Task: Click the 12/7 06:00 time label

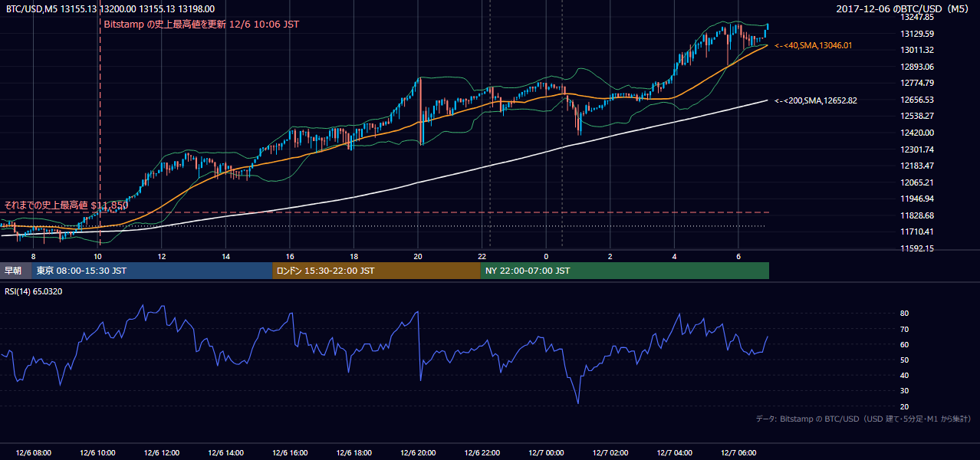Action: pyautogui.click(x=738, y=453)
